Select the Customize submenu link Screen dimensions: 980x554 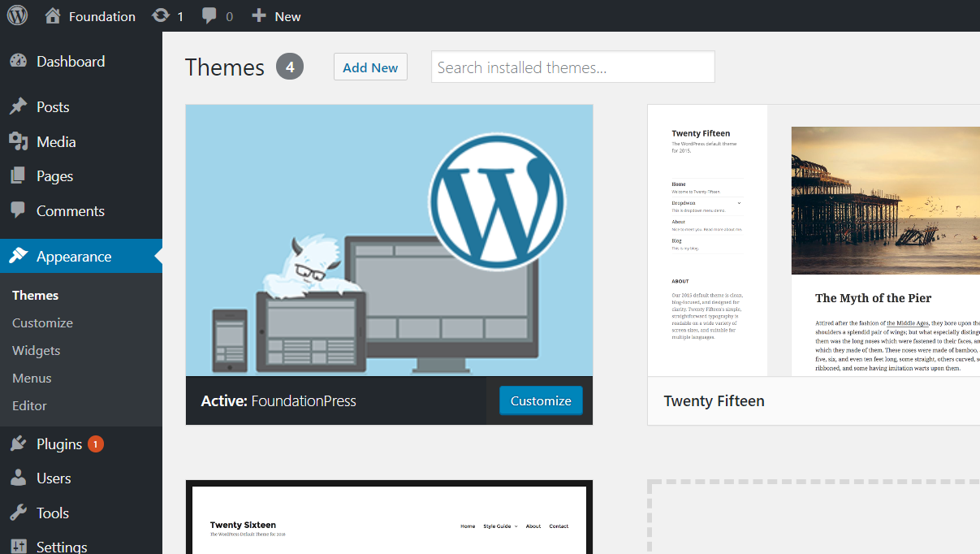42,323
